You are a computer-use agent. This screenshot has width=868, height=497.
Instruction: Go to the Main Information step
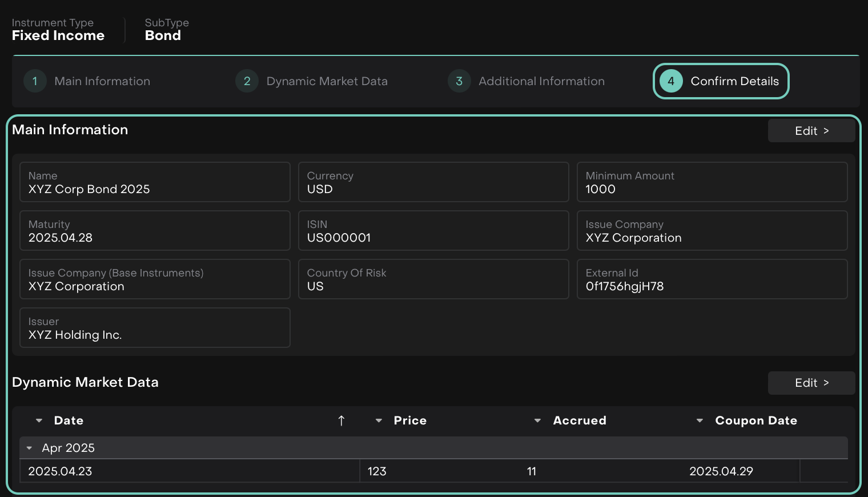[x=102, y=81]
